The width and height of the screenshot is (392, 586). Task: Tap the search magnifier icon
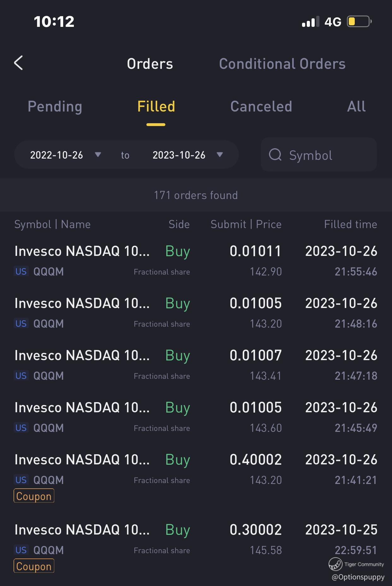pyautogui.click(x=275, y=155)
